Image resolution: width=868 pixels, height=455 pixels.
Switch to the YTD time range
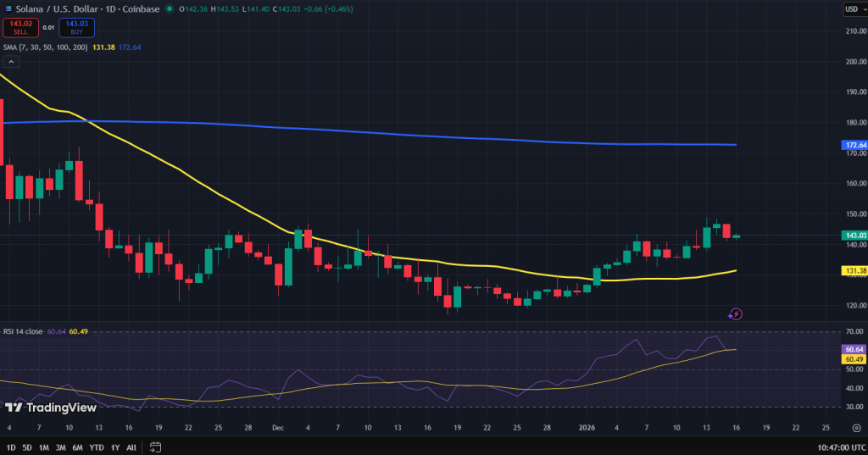(97, 447)
